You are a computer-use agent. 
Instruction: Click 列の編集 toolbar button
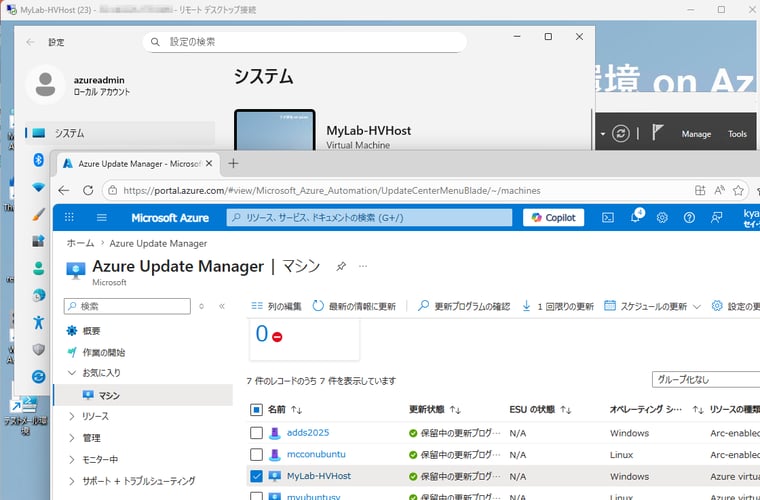(276, 306)
